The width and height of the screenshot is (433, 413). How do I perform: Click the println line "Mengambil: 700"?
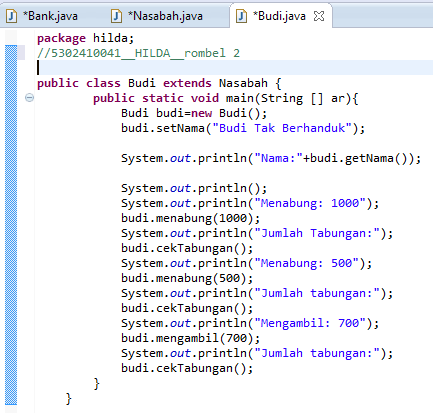(x=250, y=323)
